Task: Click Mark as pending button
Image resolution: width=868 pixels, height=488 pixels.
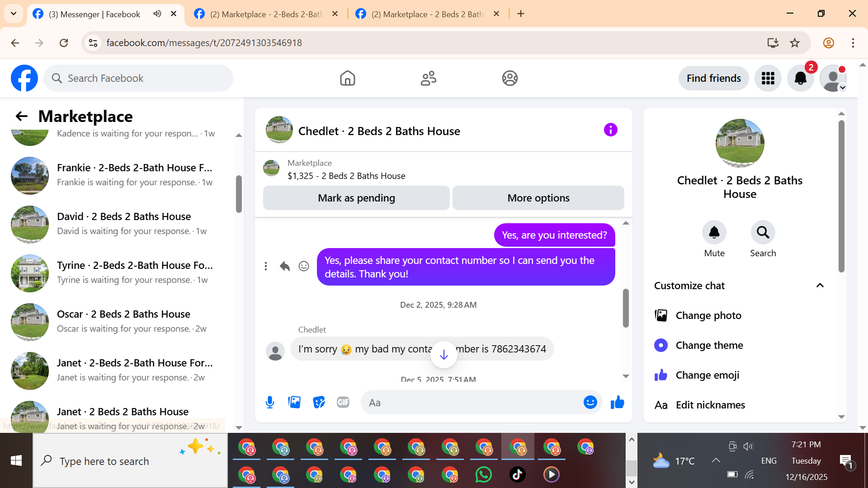Action: (356, 198)
